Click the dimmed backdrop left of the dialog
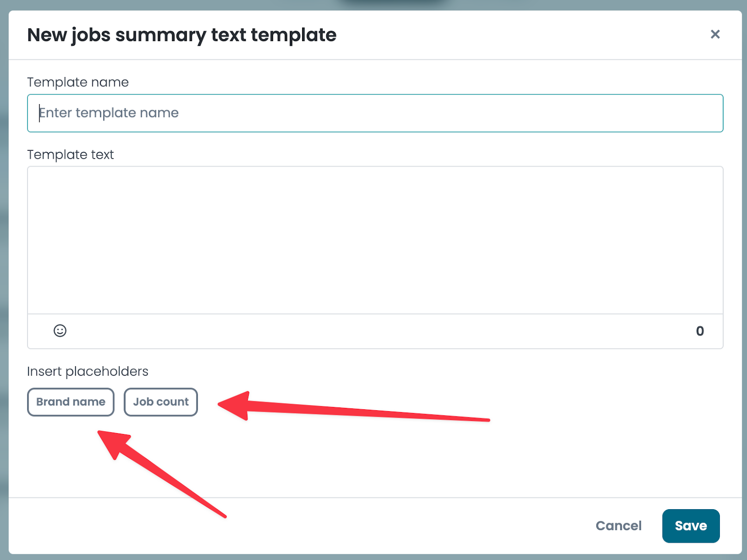Screen dimensions: 747x560 click(x=4, y=280)
